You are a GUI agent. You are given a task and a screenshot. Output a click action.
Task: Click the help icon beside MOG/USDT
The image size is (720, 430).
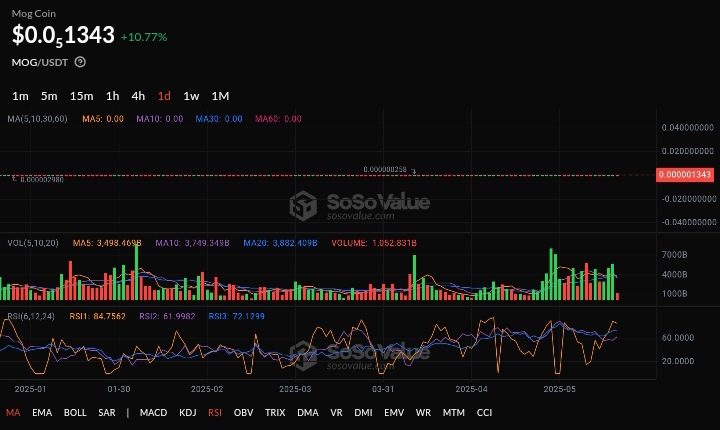[x=80, y=62]
